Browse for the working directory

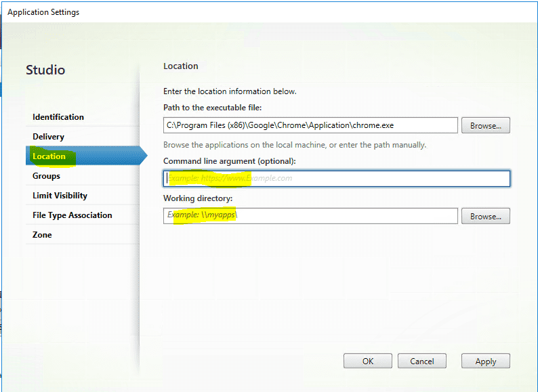tap(486, 216)
